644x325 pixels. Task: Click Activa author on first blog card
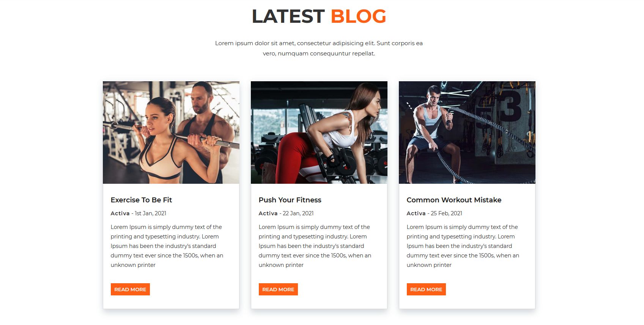pyautogui.click(x=120, y=213)
